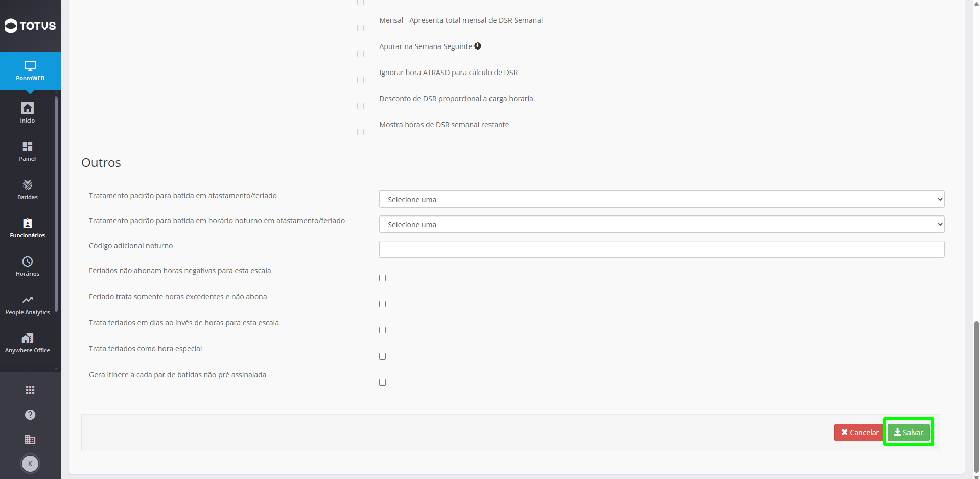Open Tratamento padrão batida em afastamento/feriado dropdown
Screen dimensions: 980x479
point(662,199)
